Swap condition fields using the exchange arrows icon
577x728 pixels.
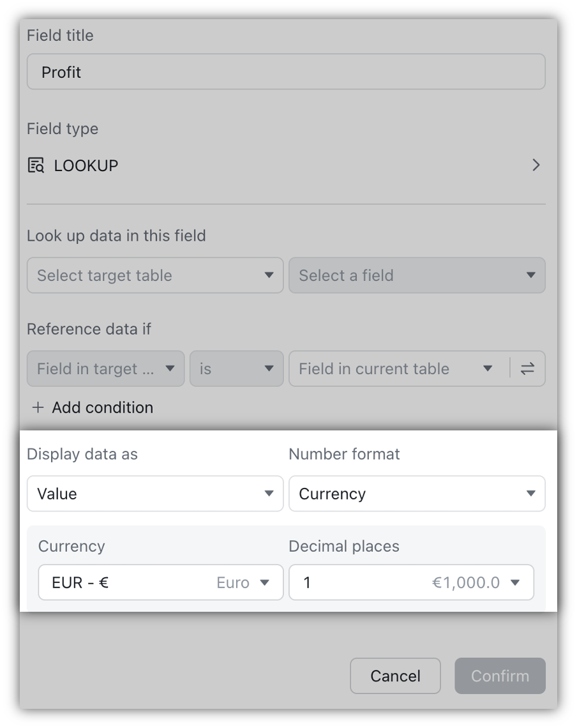coord(528,368)
